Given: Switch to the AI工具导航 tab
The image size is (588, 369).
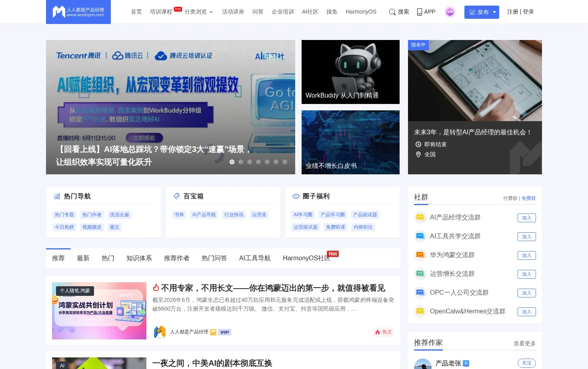Looking at the screenshot, I should coord(255,258).
